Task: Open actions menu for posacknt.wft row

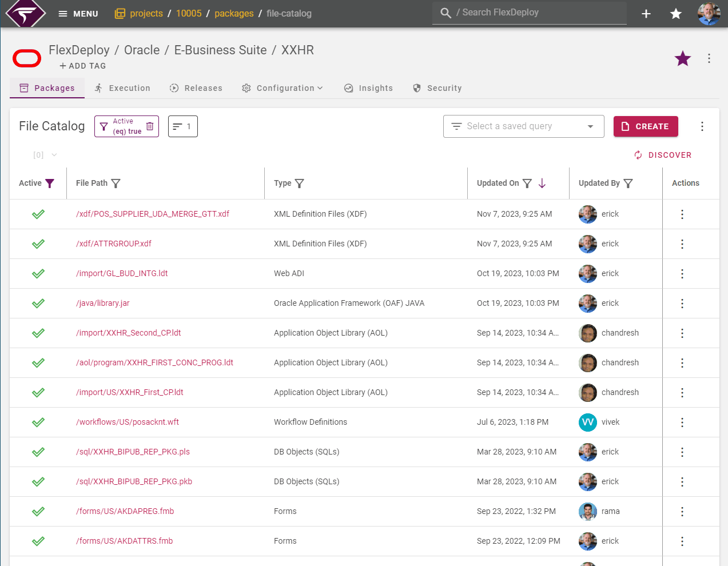Action: pos(682,422)
